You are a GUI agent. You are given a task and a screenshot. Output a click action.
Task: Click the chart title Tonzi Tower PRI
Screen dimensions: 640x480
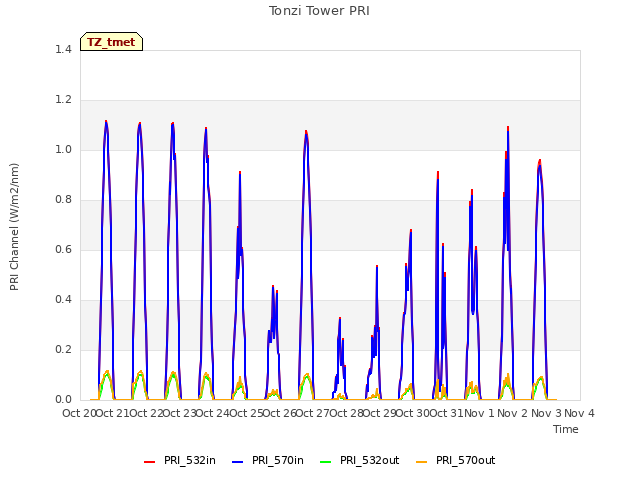click(x=319, y=11)
